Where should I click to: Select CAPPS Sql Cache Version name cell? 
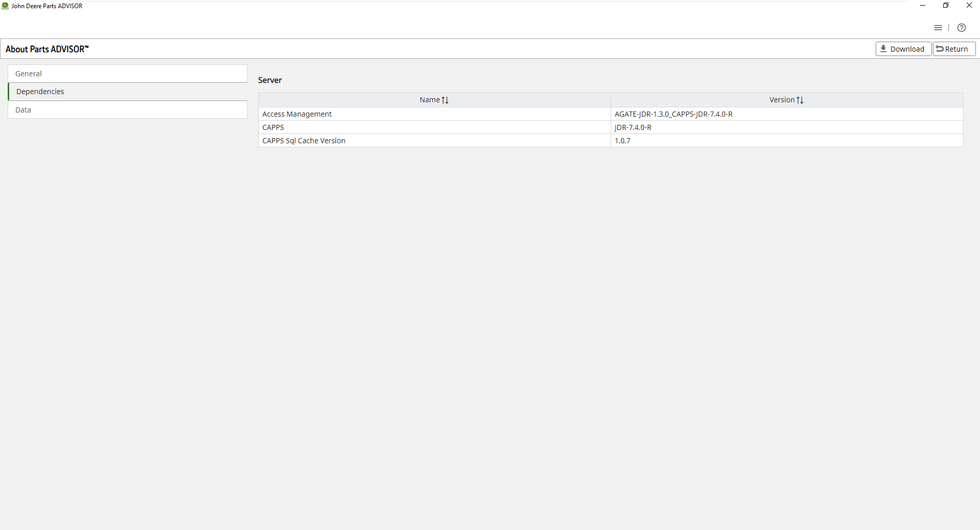click(x=304, y=141)
